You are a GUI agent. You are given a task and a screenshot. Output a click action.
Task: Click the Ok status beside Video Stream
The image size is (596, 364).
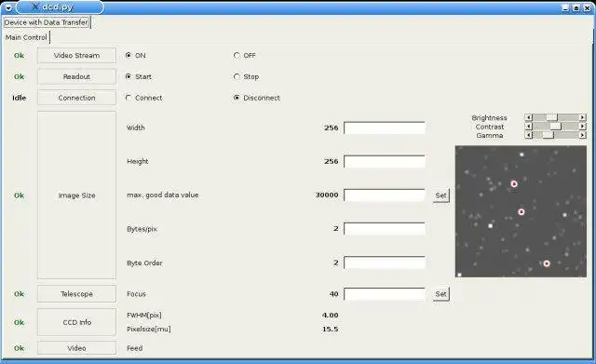[x=19, y=56]
